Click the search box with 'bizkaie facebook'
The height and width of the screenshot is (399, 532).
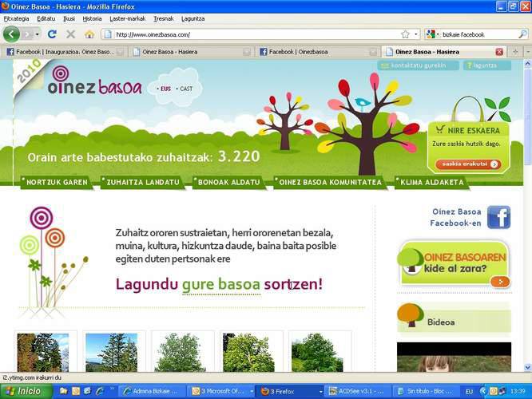[x=478, y=34]
